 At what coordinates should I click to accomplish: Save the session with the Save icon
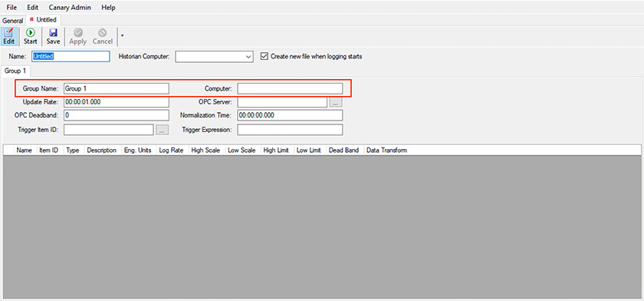[53, 37]
